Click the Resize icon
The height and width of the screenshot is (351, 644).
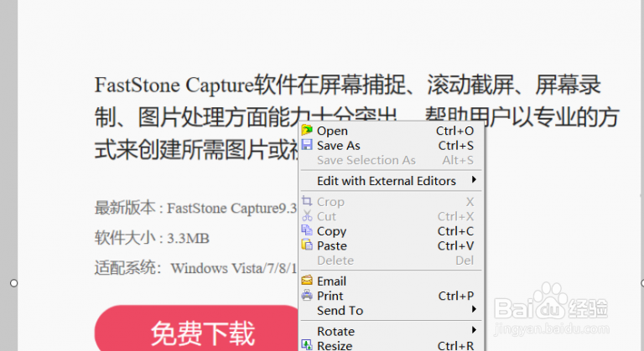point(307,345)
